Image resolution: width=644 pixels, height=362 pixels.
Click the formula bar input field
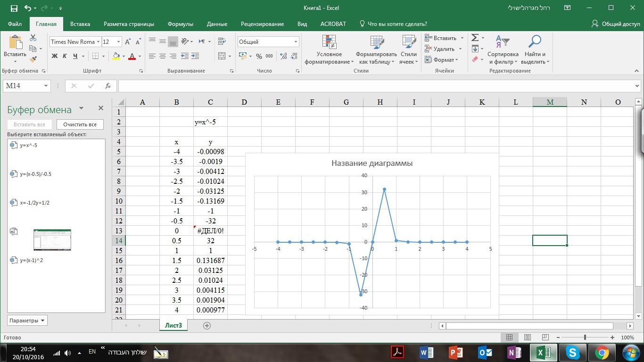[x=377, y=86]
